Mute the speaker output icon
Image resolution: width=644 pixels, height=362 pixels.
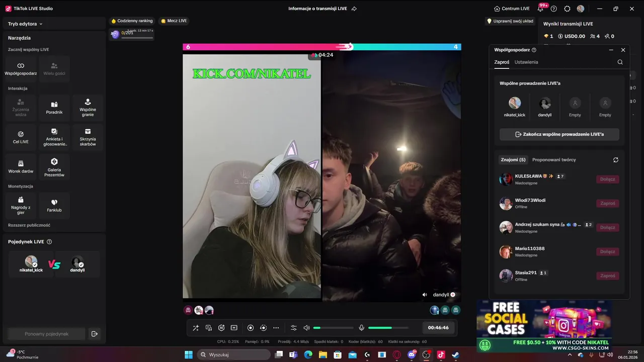306,328
